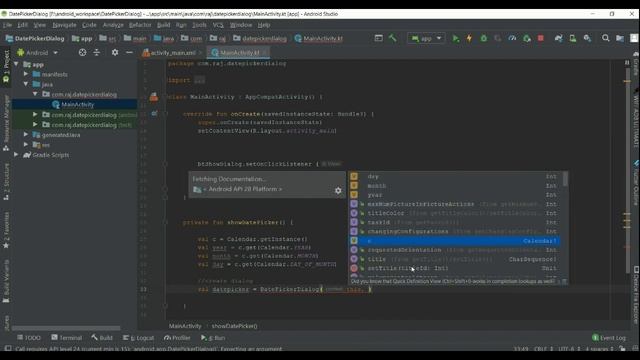The image size is (640, 360).
Task: Open the Navigate menu
Action: click(64, 25)
